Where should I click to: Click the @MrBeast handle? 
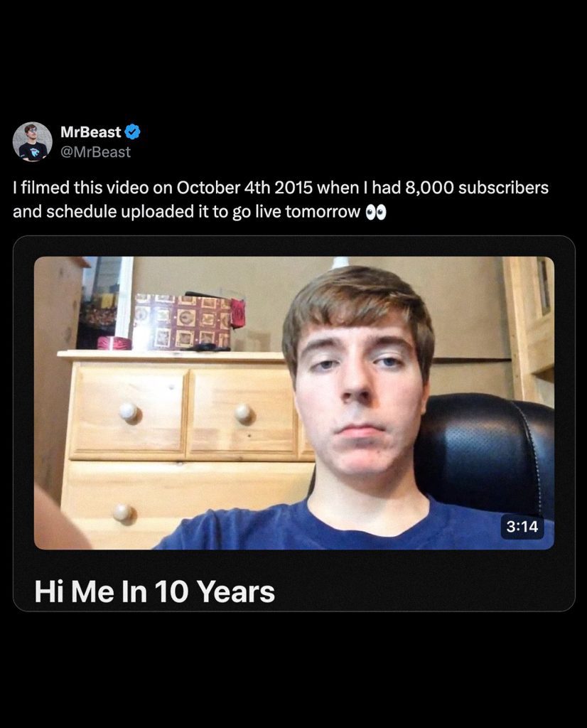(x=95, y=151)
